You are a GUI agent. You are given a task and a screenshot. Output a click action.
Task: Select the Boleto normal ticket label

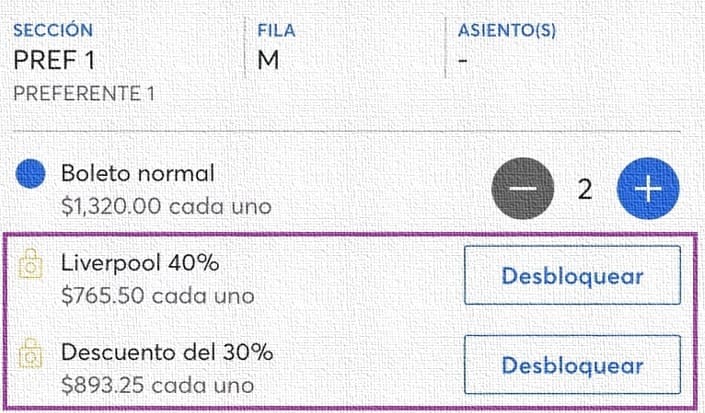point(138,173)
